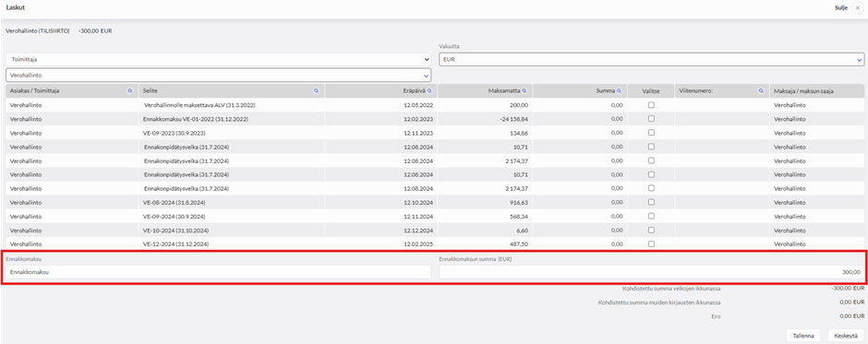This screenshot has height=344, width=868.
Task: Click the 'Verohallinto (TILISIIRTO)' heading text
Action: coord(38,31)
